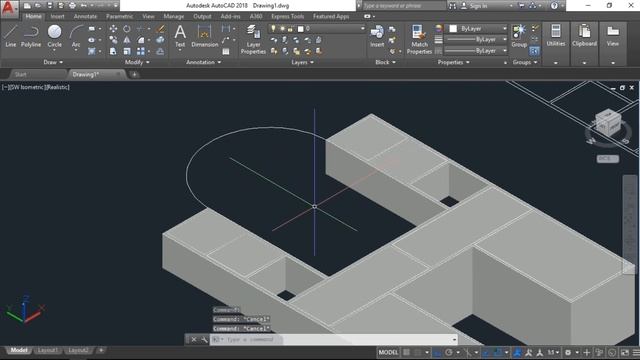Toggle layer lock padlock icon
The height and width of the screenshot is (360, 640).
(x=290, y=29)
